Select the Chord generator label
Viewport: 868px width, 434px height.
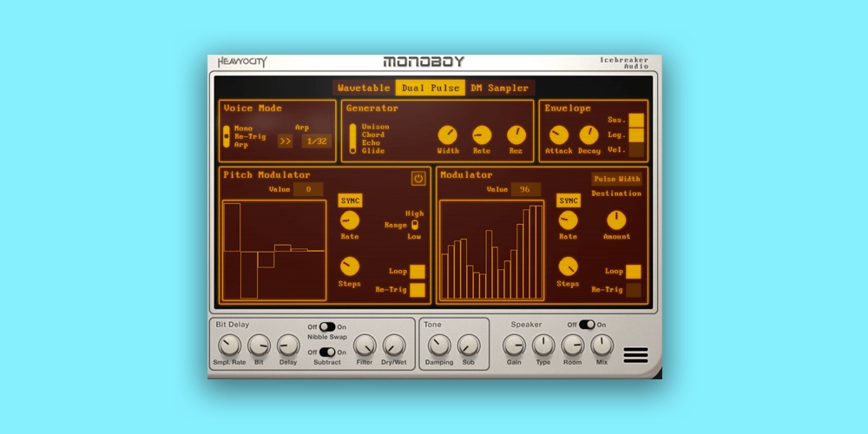pyautogui.click(x=373, y=135)
